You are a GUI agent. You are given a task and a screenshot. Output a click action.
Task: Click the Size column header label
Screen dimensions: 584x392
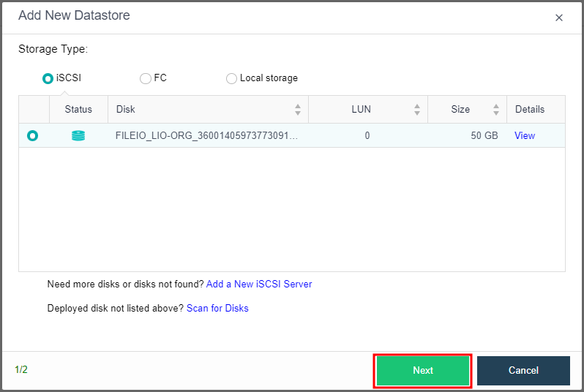(460, 110)
